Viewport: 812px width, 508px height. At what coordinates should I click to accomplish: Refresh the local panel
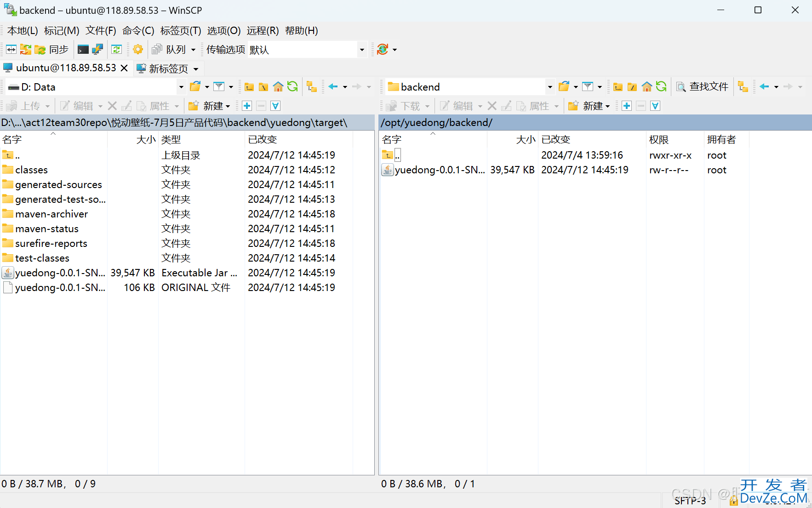[292, 86]
